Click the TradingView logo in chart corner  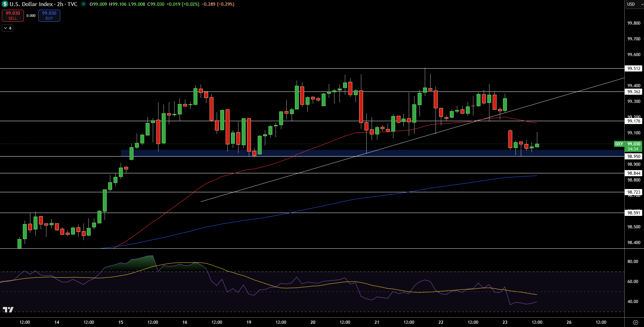[x=8, y=309]
